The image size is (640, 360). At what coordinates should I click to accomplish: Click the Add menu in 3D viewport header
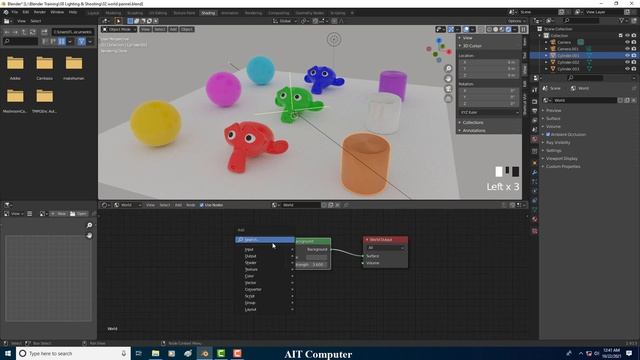click(173, 29)
